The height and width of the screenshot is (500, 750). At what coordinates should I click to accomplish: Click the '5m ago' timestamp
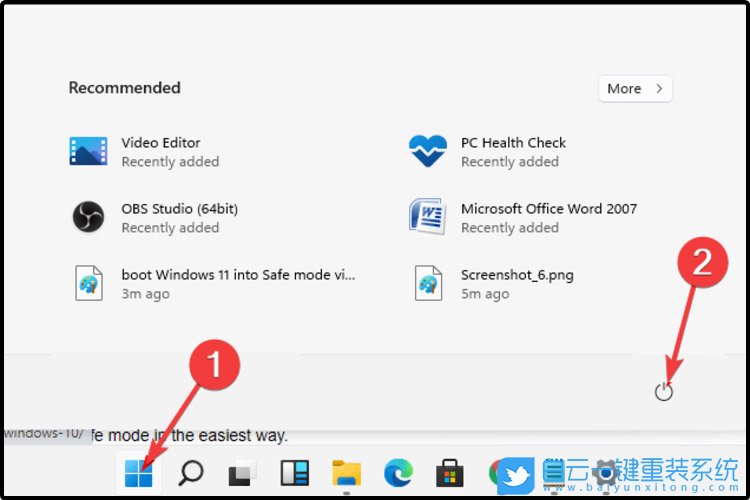tap(485, 294)
